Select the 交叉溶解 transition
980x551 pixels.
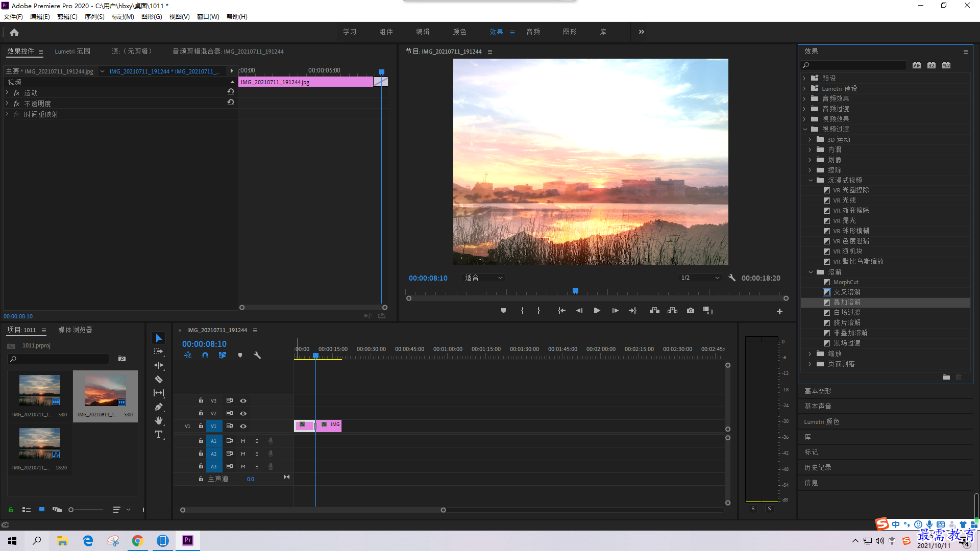point(847,292)
